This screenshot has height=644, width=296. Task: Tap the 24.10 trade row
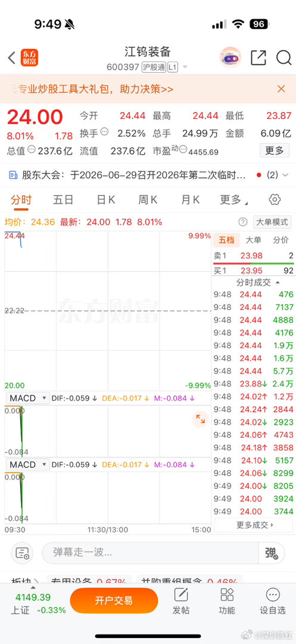[254, 460]
